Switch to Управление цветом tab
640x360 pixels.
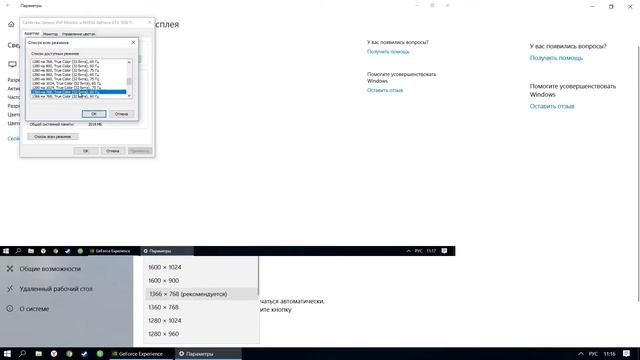click(78, 34)
